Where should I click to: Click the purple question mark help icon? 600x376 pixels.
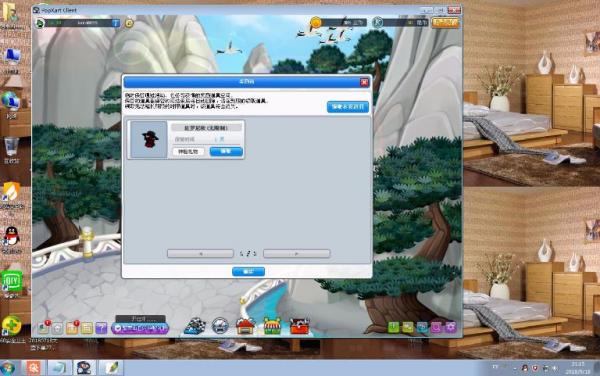tap(101, 328)
